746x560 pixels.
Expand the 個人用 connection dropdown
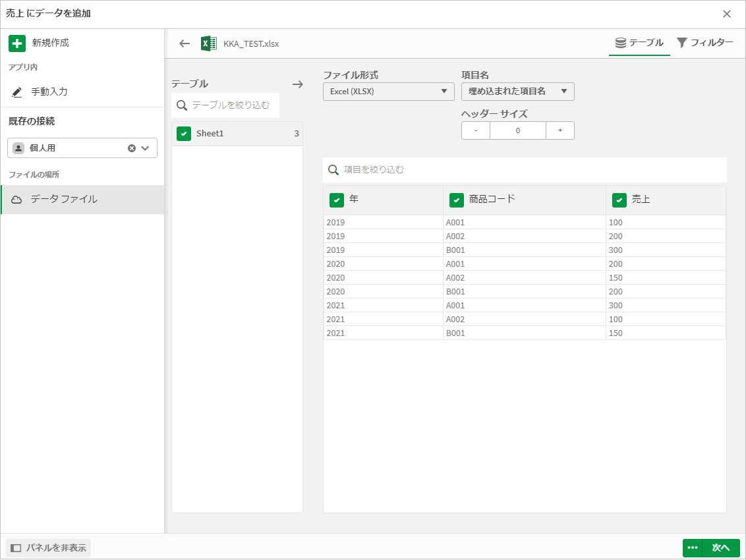tap(146, 148)
